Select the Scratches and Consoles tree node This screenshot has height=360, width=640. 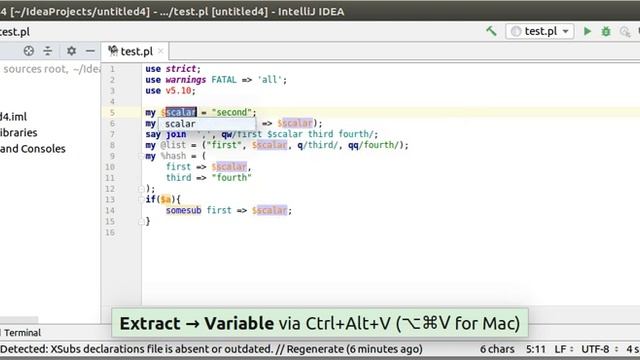(x=33, y=149)
